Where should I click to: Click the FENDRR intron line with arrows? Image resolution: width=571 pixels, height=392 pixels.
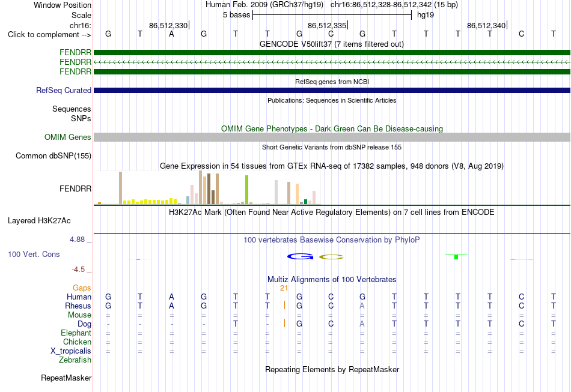pyautogui.click(x=332, y=62)
